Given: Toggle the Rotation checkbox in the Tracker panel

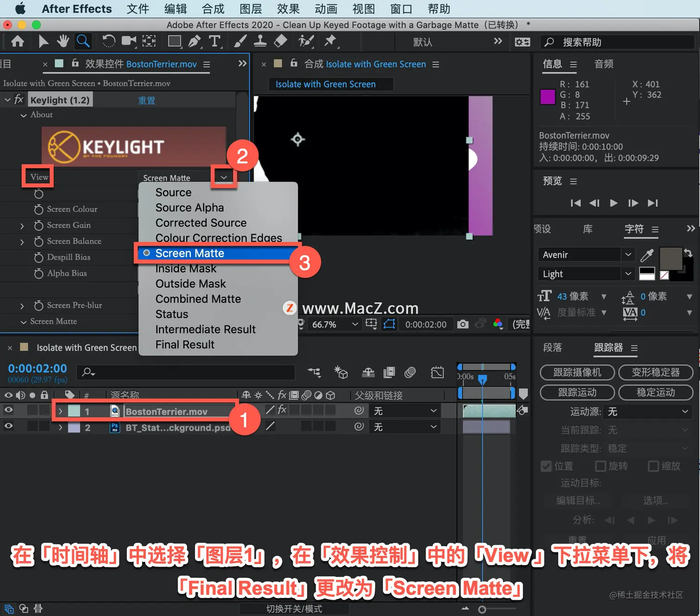Looking at the screenshot, I should point(600,466).
